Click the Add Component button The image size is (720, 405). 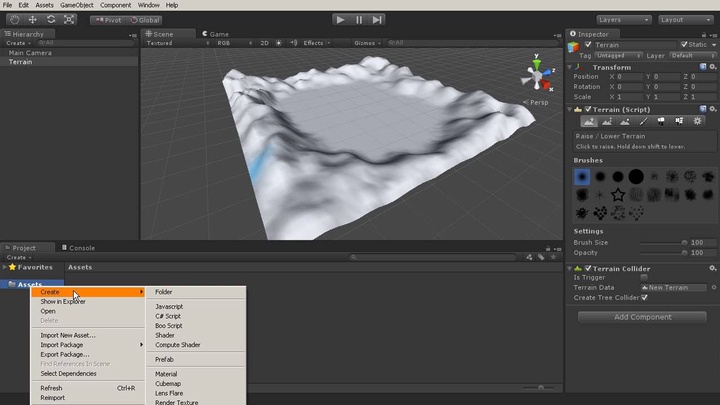click(x=642, y=317)
